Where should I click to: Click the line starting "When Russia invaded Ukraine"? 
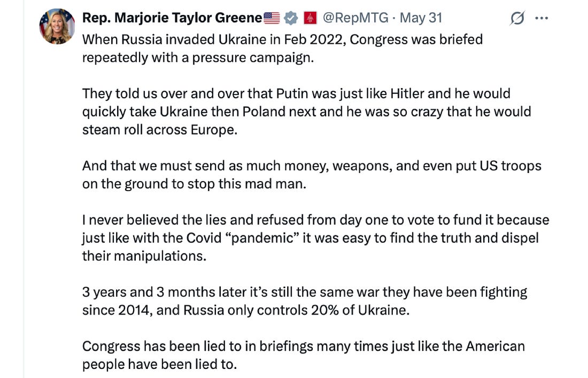point(282,40)
